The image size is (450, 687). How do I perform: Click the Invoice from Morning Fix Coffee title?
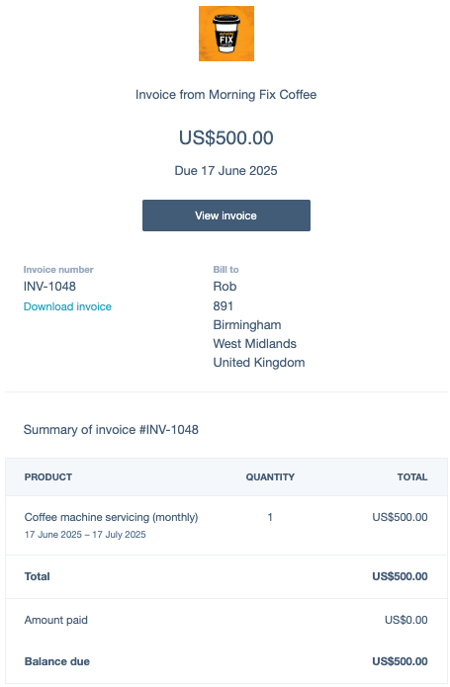(x=226, y=95)
